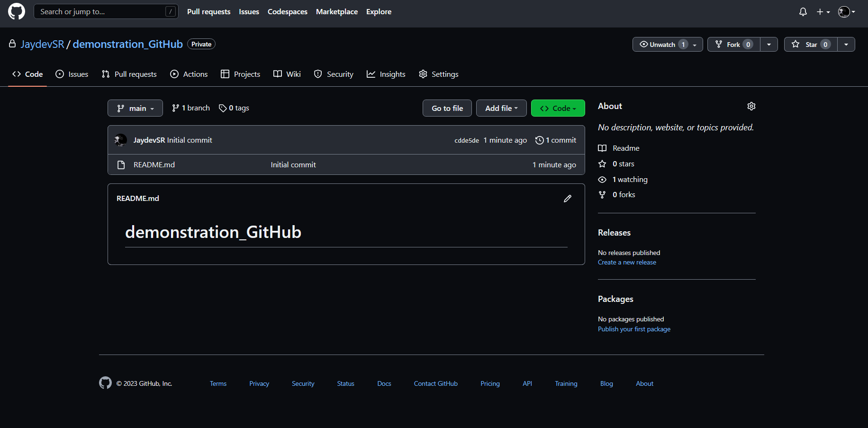Click the 1 watching link
The width and height of the screenshot is (868, 428).
tap(623, 179)
